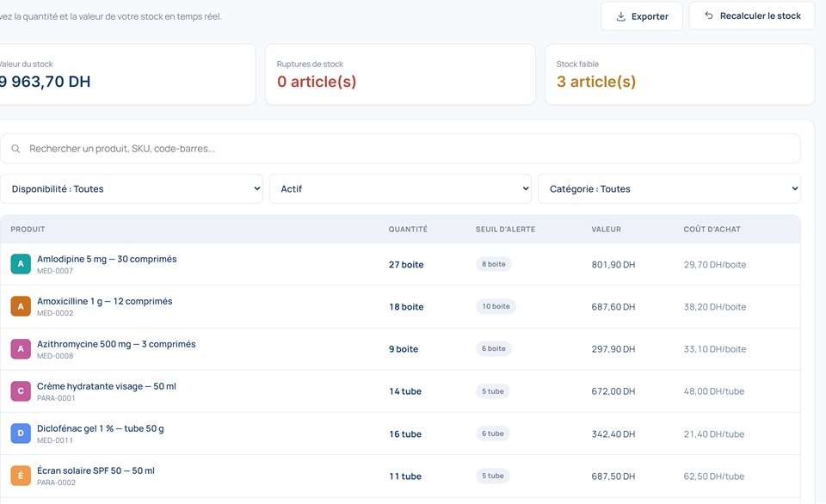Click the download icon on Exporter button
Image resolution: width=826 pixels, height=504 pixels.
(621, 17)
